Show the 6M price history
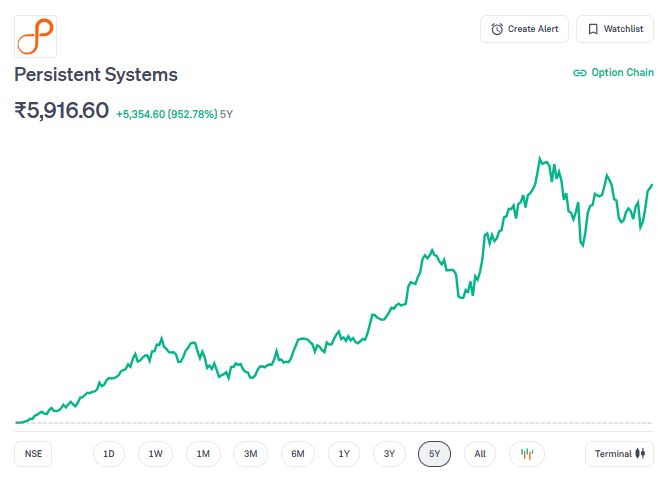Image resolution: width=671 pixels, height=477 pixels. coord(298,454)
